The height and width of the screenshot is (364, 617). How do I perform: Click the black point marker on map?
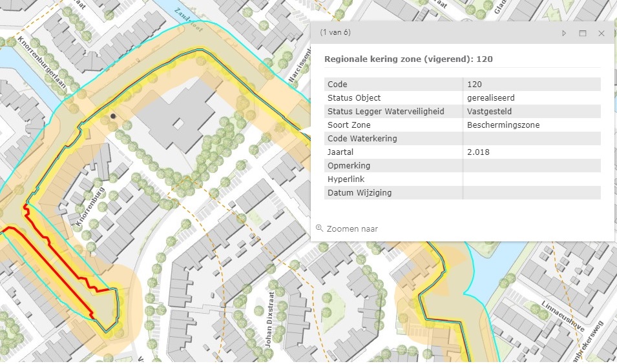tap(113, 116)
